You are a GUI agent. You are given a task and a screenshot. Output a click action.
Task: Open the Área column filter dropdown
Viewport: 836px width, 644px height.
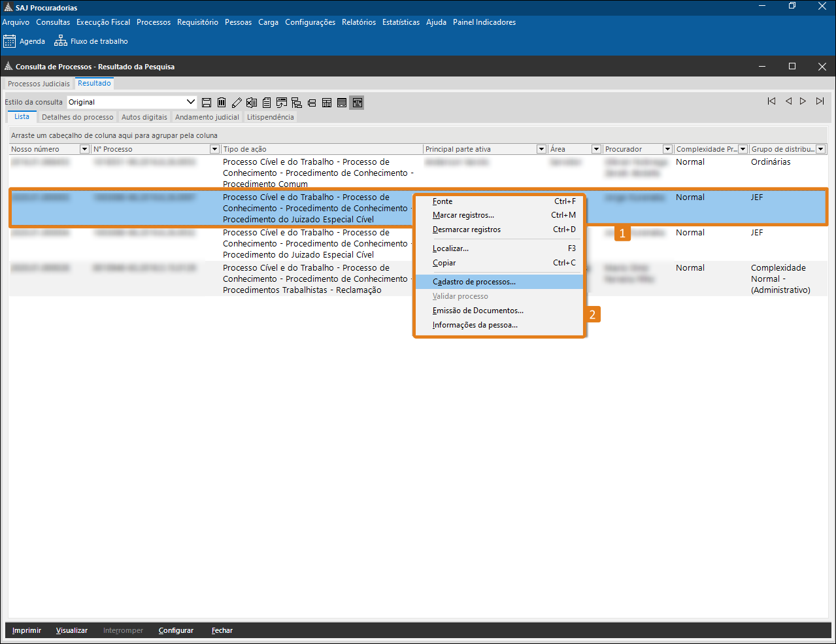(x=596, y=150)
